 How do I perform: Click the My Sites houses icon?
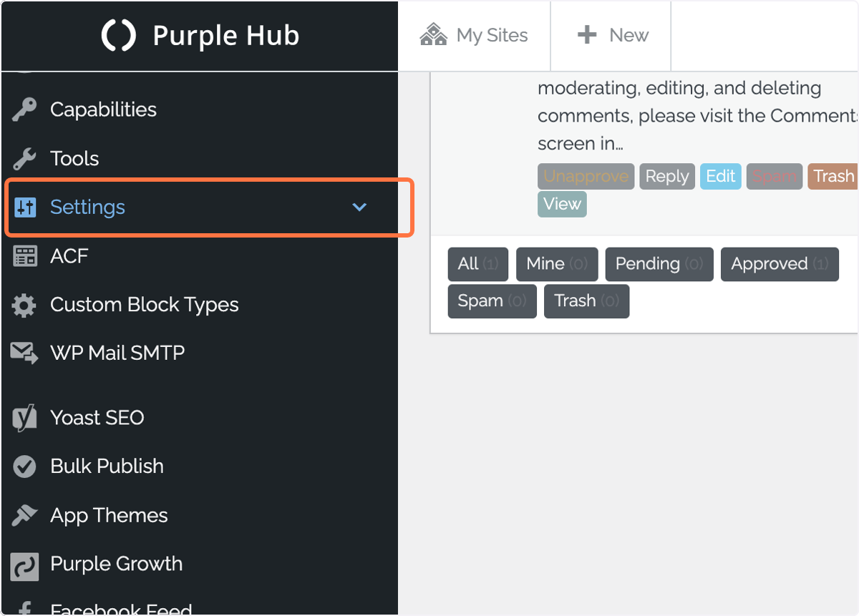pyautogui.click(x=434, y=34)
